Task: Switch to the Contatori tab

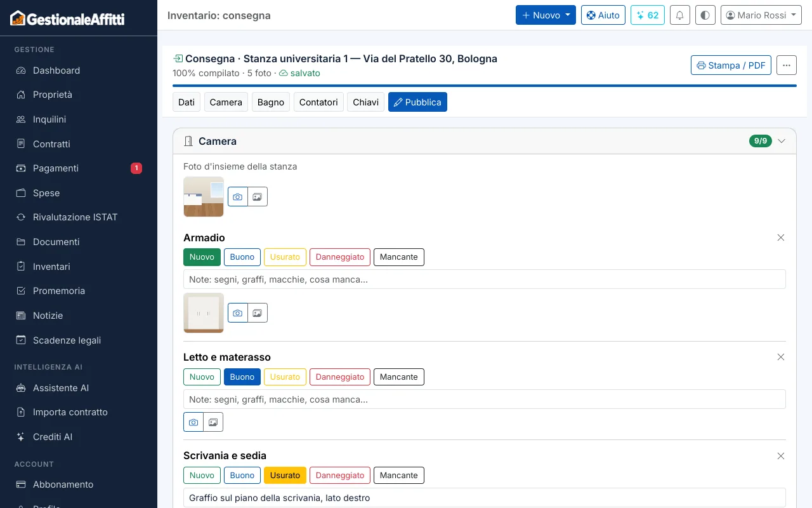Action: click(x=318, y=102)
